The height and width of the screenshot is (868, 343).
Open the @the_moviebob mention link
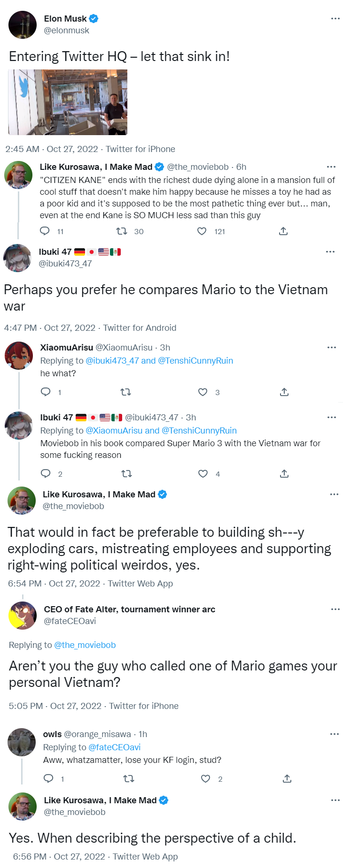85,645
